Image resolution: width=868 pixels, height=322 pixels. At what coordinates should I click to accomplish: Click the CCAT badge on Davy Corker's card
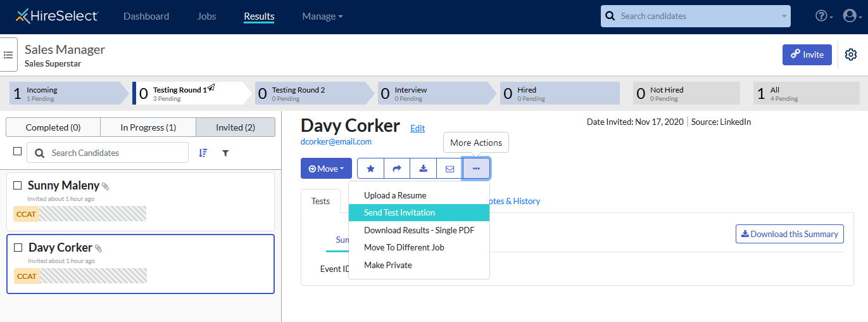(27, 276)
